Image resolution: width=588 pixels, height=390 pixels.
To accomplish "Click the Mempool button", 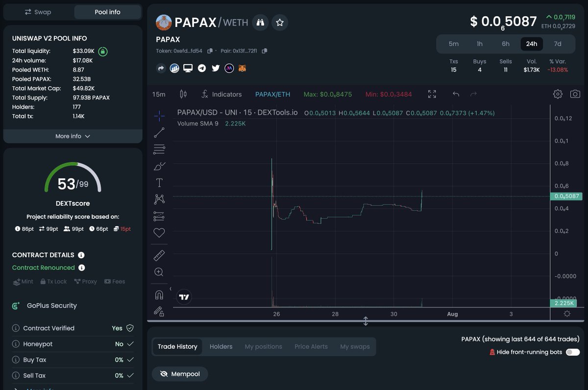I will tap(179, 374).
